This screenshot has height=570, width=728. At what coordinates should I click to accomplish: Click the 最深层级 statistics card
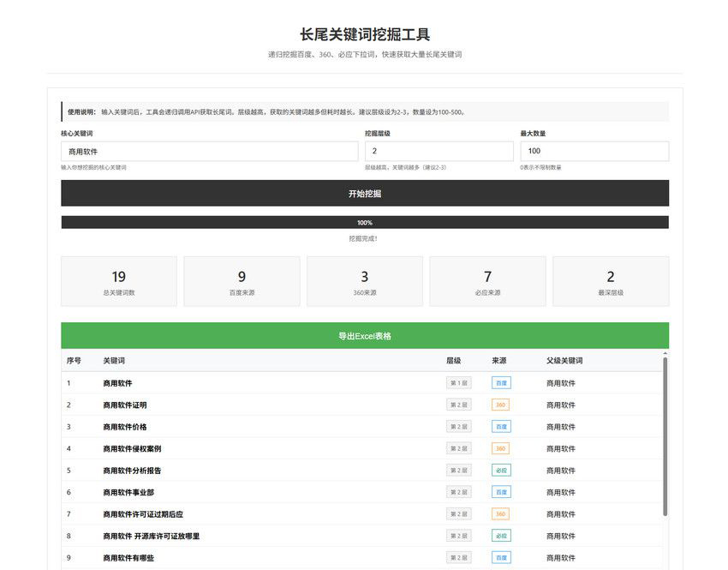coord(611,281)
